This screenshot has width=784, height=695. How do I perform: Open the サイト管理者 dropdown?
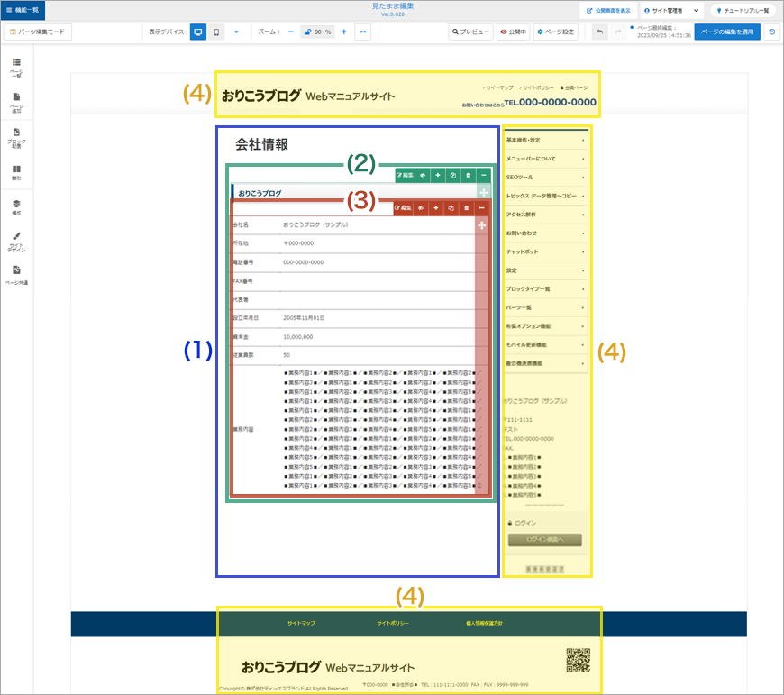coord(671,11)
